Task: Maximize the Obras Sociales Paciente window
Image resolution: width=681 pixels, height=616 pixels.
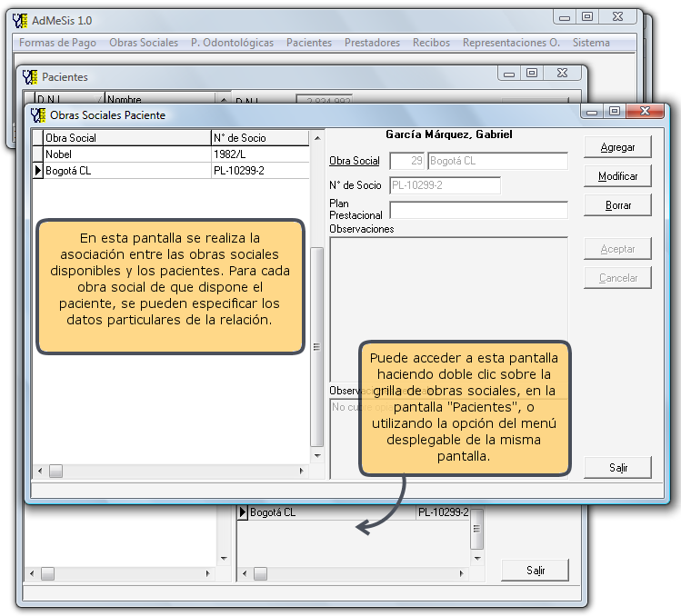Action: click(x=615, y=111)
